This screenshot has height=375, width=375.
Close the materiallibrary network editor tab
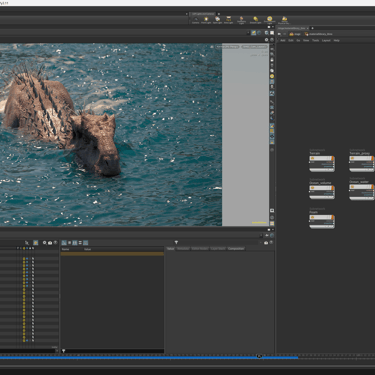308,28
